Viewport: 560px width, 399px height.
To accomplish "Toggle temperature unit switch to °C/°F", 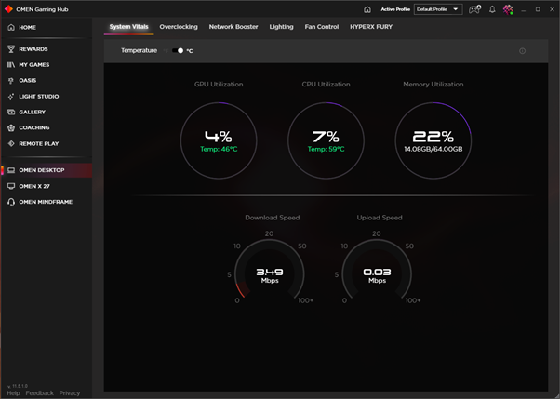I will 178,50.
